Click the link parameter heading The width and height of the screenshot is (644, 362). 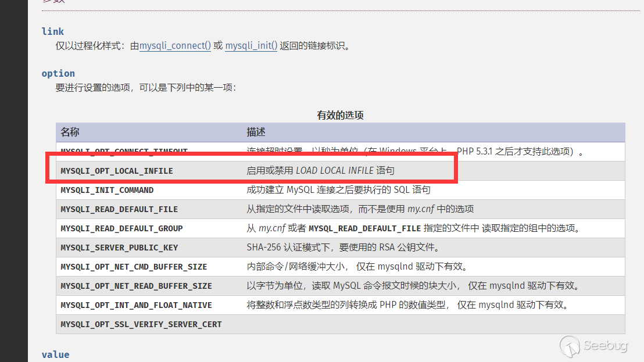pos(52,31)
